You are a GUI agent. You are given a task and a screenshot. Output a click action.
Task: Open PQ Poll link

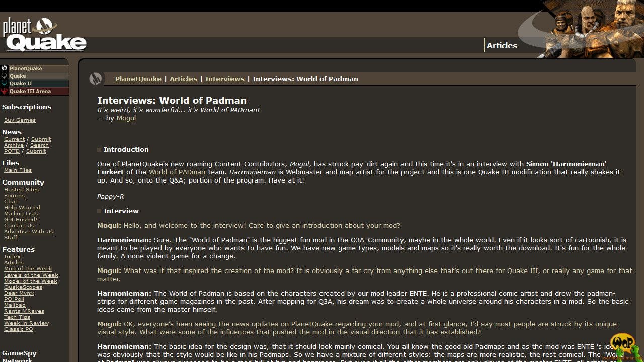(14, 299)
